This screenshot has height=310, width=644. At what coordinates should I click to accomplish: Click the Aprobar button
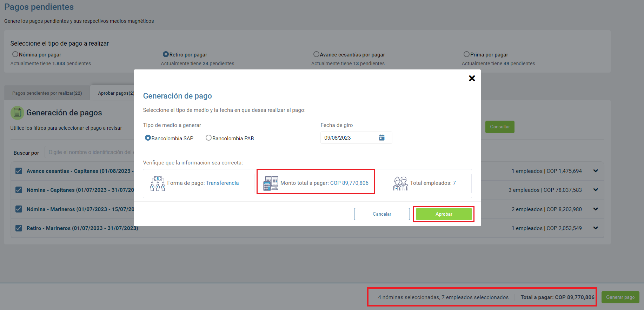click(444, 214)
